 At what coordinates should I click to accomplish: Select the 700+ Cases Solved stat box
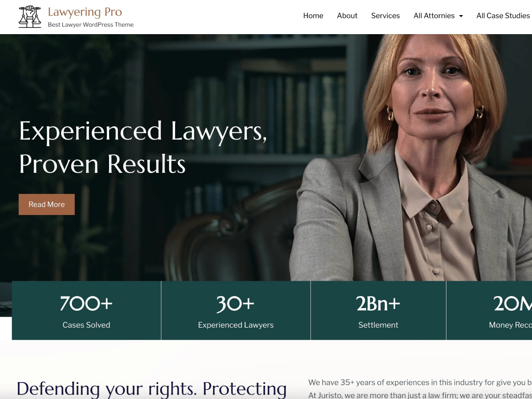tap(86, 310)
